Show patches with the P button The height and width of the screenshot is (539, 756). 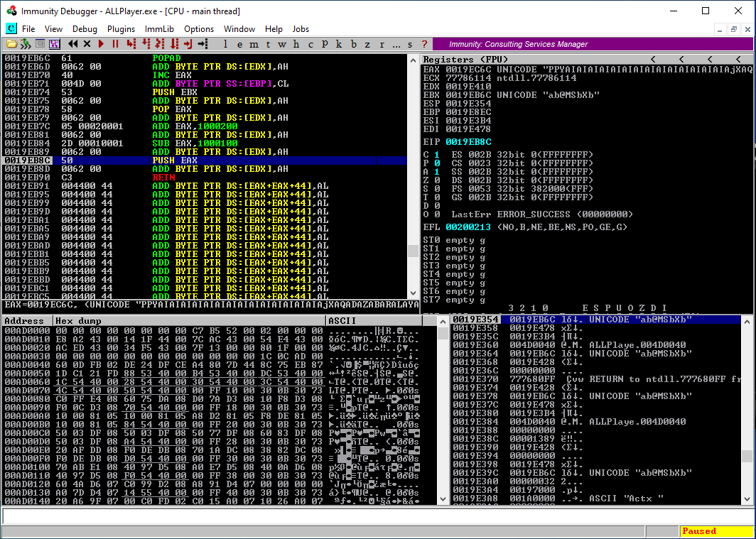point(325,44)
